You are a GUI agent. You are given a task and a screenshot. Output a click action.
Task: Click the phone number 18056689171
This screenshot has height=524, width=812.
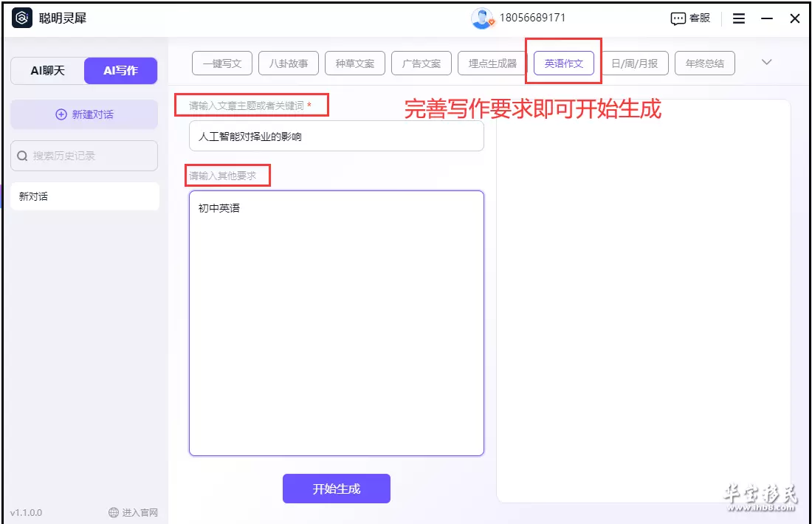pos(532,18)
